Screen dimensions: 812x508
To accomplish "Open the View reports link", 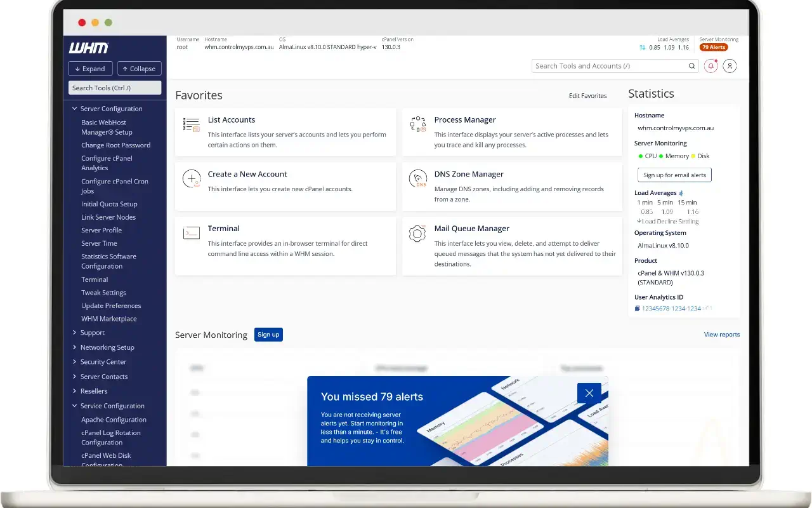I will click(721, 335).
